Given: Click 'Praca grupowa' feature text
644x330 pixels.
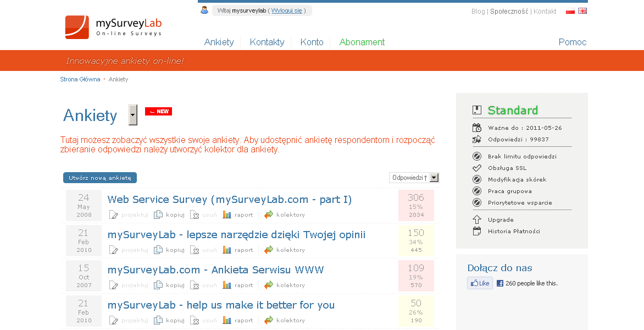Looking at the screenshot, I should 510,191.
